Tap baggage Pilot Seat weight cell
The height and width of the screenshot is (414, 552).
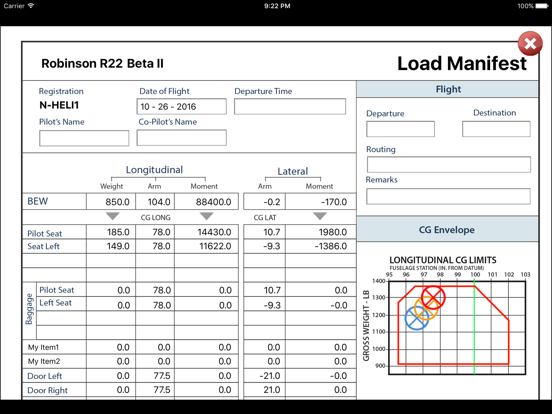tap(111, 290)
